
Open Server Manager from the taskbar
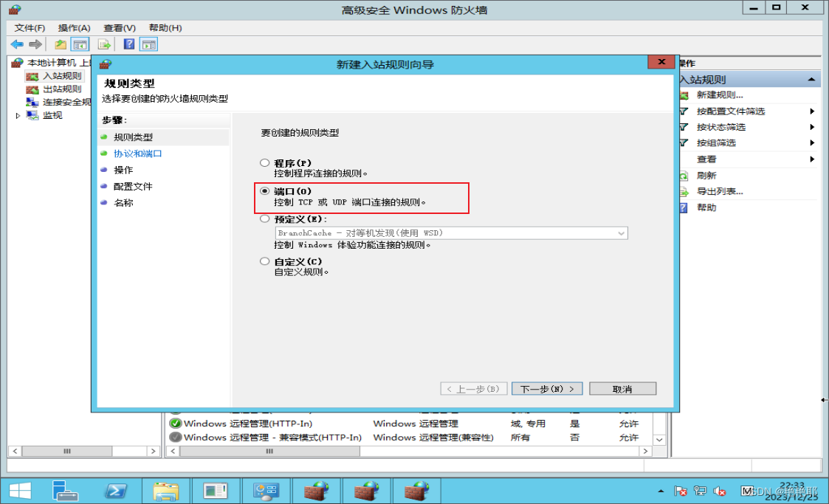[65, 491]
